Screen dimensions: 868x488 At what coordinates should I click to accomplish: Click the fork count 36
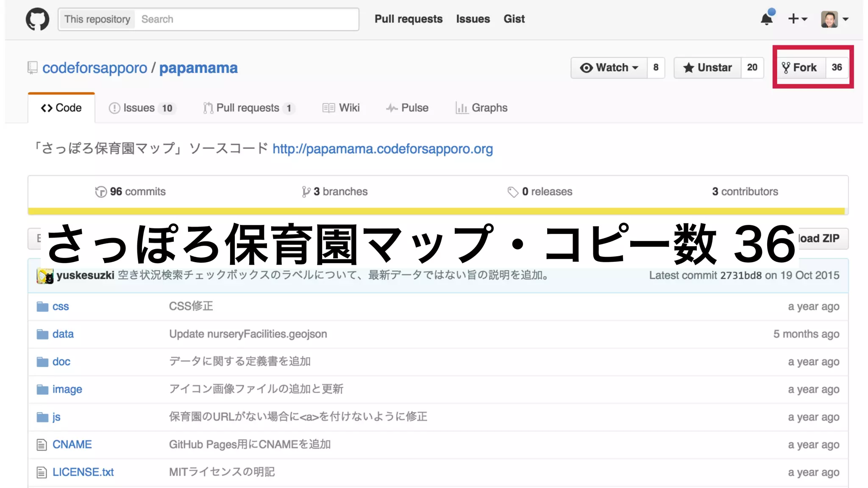(x=837, y=68)
